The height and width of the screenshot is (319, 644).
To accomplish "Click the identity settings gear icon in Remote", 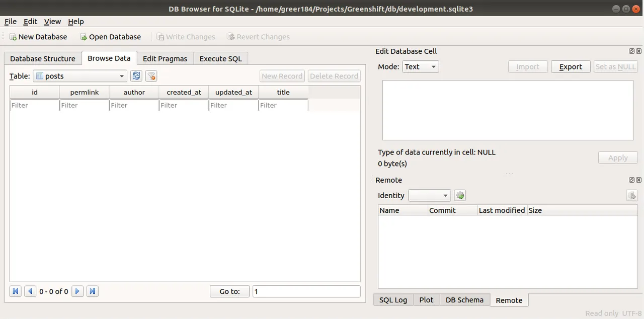I will click(460, 195).
